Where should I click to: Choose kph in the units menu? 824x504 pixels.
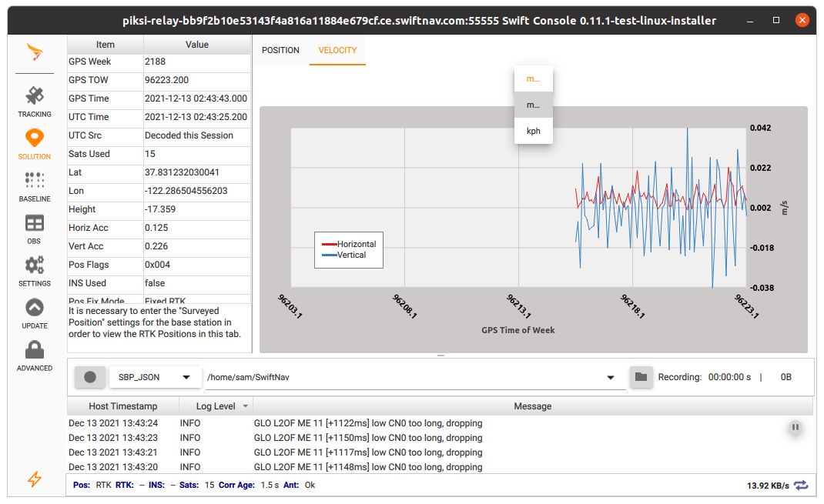[x=534, y=131]
